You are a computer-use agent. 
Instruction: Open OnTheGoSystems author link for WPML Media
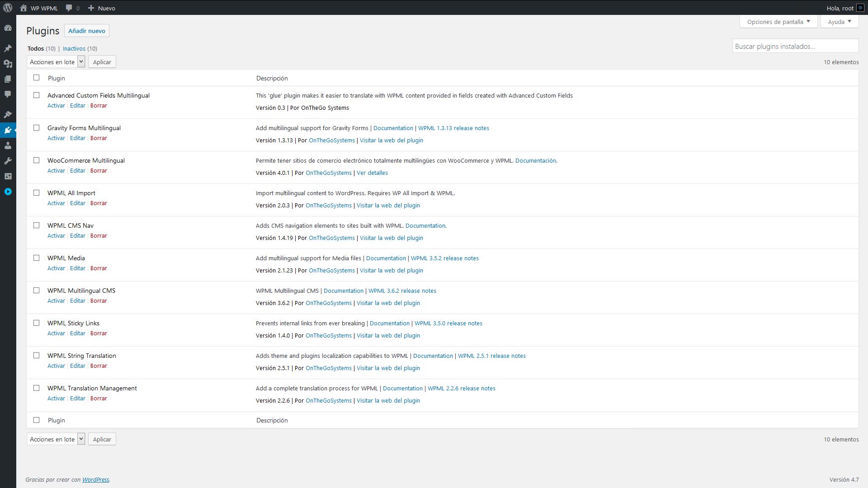coord(332,271)
